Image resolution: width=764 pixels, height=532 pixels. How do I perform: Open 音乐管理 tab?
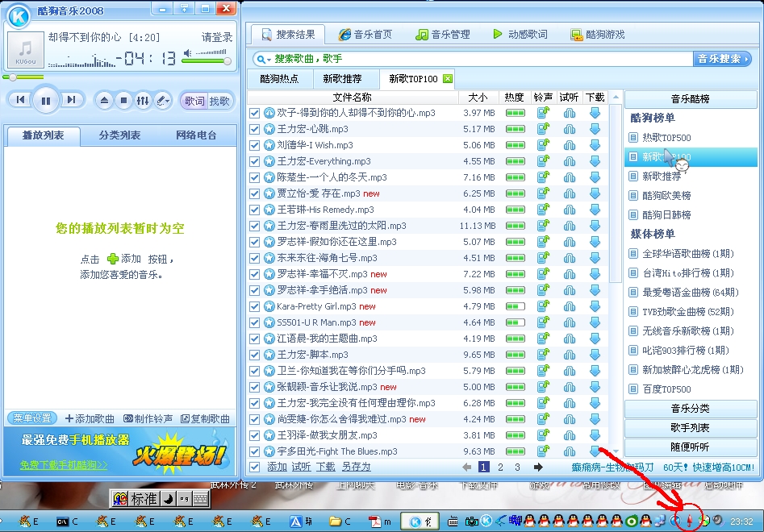pyautogui.click(x=443, y=35)
